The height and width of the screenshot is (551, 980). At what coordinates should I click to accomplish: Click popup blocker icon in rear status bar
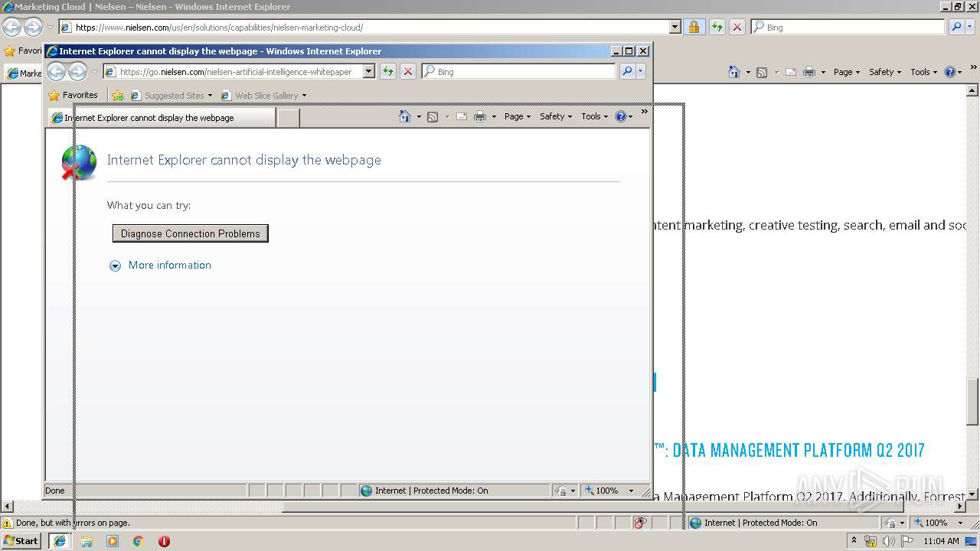tap(640, 523)
